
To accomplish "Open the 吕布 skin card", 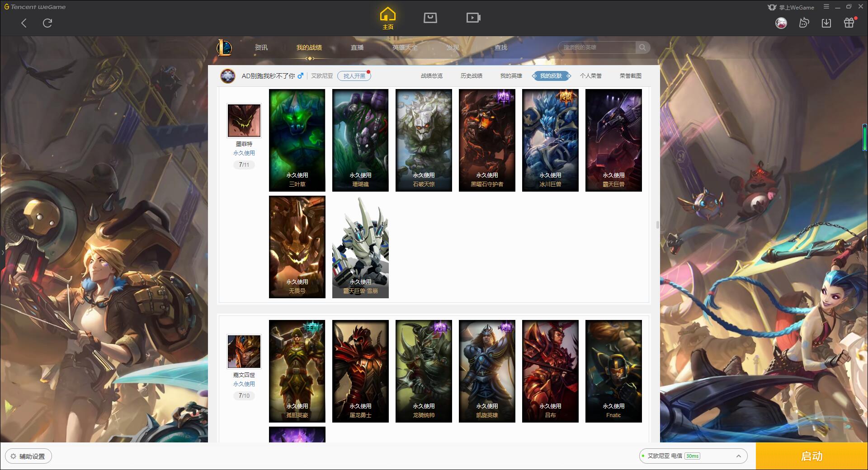I will pos(550,371).
